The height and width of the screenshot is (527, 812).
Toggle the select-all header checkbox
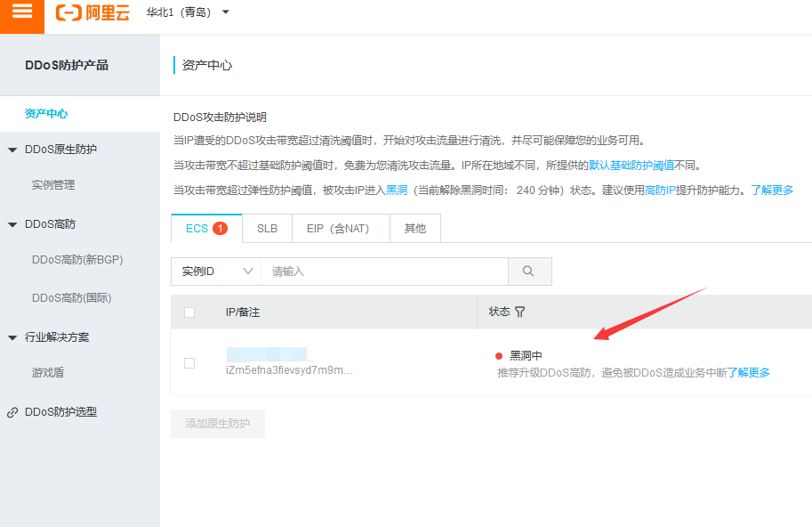(189, 312)
